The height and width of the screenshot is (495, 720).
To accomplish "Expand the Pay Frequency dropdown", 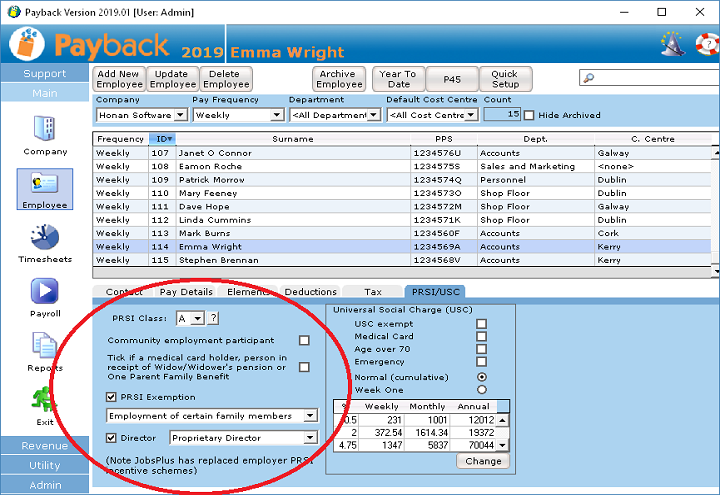I will tap(277, 115).
